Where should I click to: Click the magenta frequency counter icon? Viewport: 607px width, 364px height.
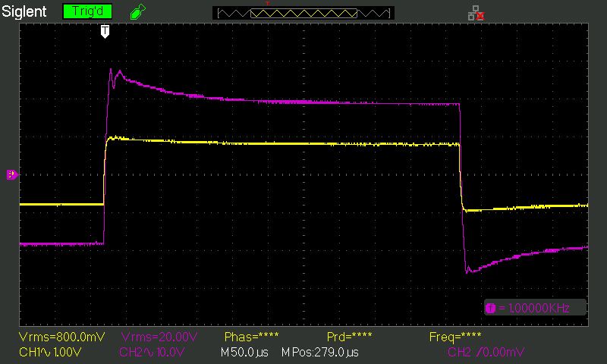point(490,308)
